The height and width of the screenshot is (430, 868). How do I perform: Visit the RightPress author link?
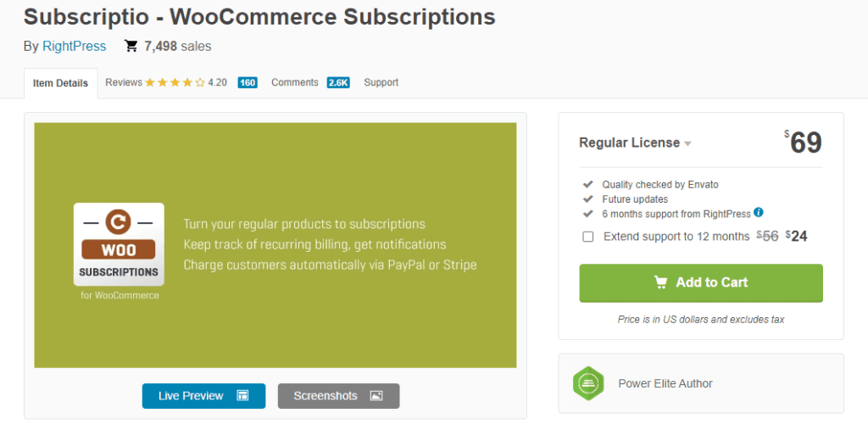point(74,47)
